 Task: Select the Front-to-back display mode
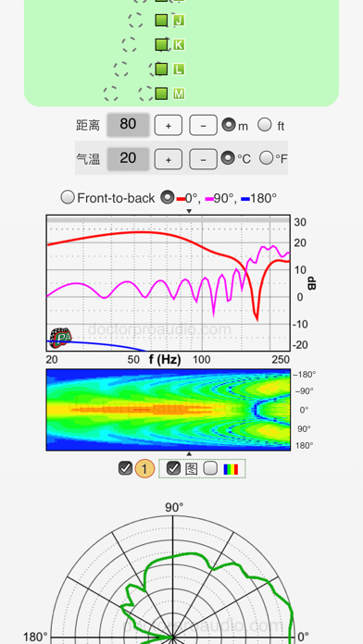[68, 198]
